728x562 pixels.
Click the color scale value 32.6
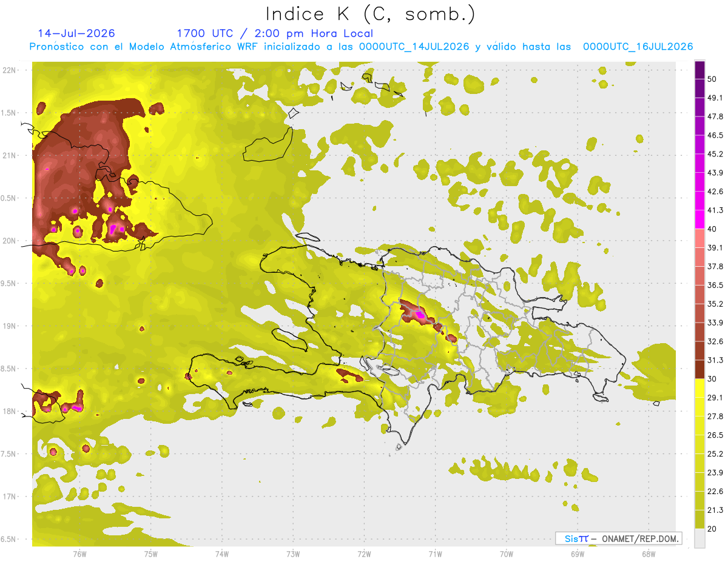715,341
